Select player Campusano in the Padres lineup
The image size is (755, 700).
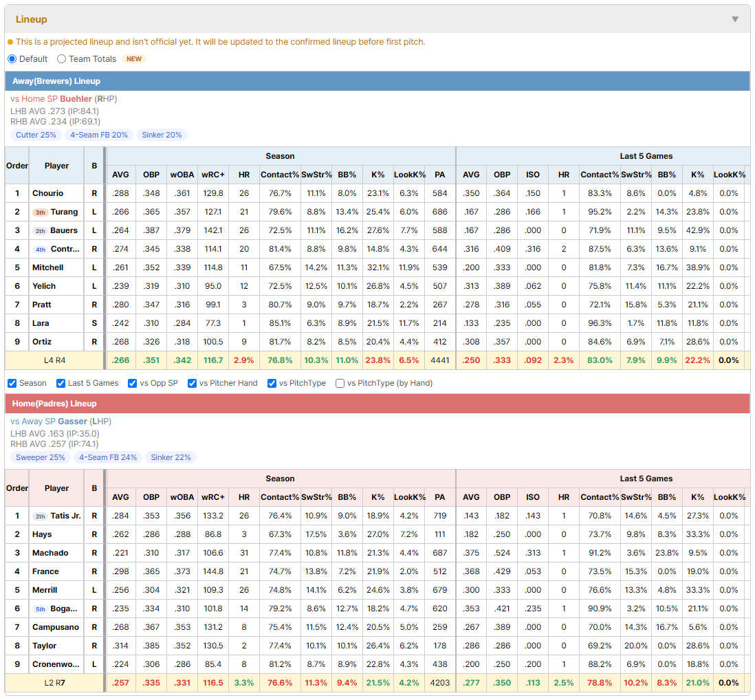click(x=56, y=627)
